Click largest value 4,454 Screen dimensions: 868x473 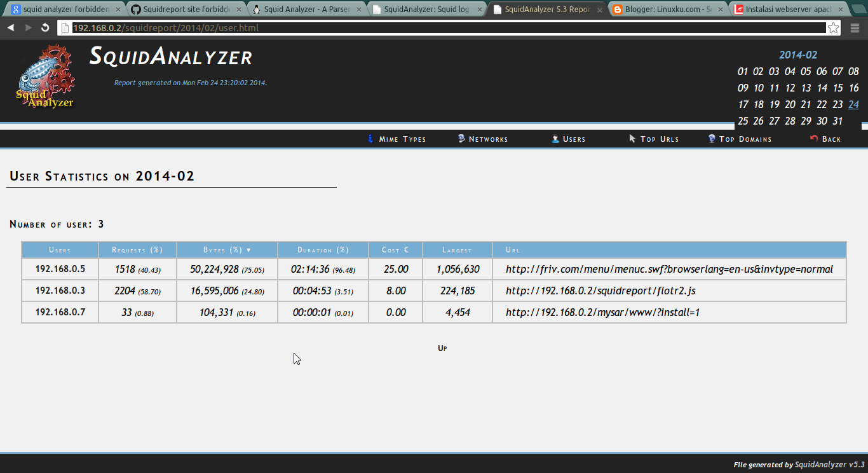tap(458, 312)
